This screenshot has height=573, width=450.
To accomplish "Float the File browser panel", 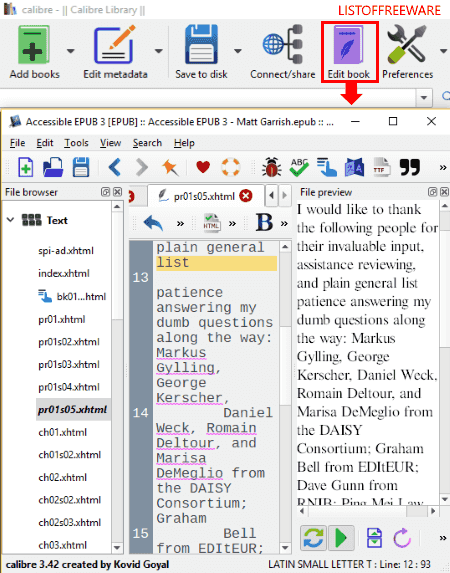I will pos(105,192).
